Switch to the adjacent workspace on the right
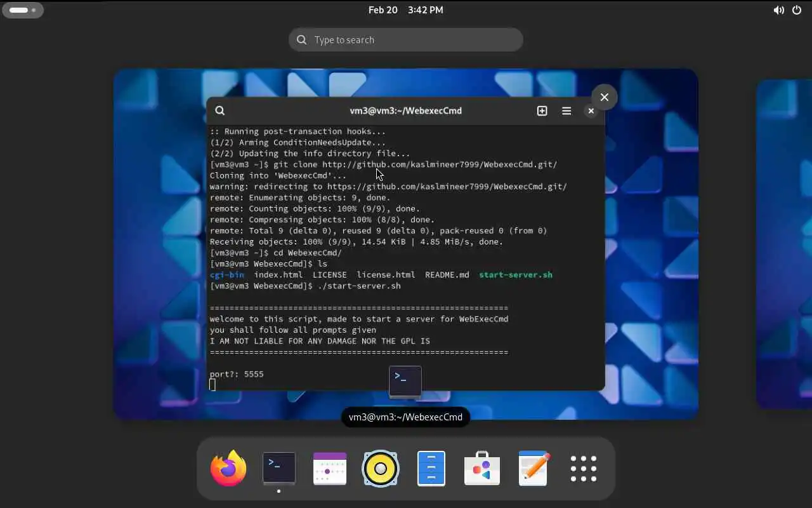Viewport: 812px width, 508px height. (x=785, y=244)
